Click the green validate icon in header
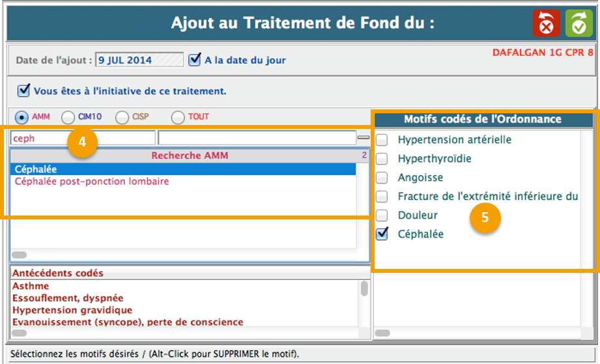The width and height of the screenshot is (600, 364). (579, 23)
